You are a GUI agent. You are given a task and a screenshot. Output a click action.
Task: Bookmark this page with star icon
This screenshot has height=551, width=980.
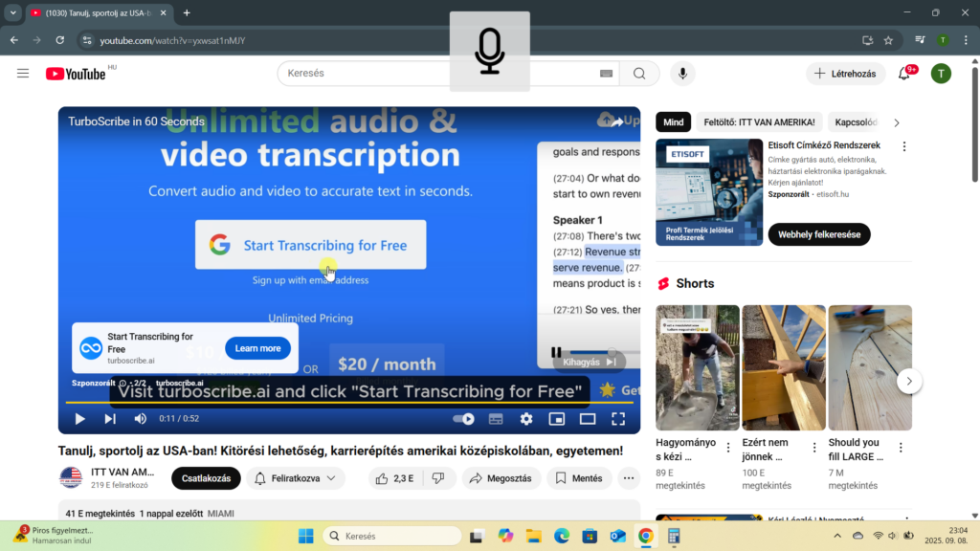click(x=888, y=40)
